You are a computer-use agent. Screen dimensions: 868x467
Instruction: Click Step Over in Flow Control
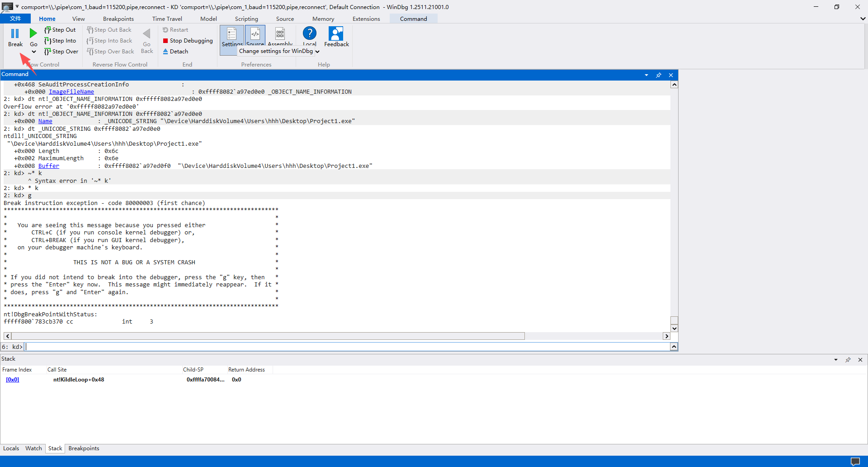point(61,52)
